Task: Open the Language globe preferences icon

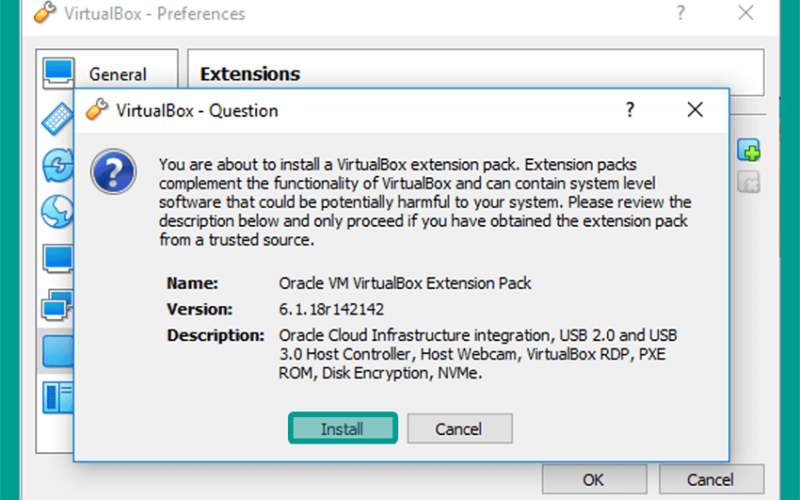Action: click(x=57, y=211)
